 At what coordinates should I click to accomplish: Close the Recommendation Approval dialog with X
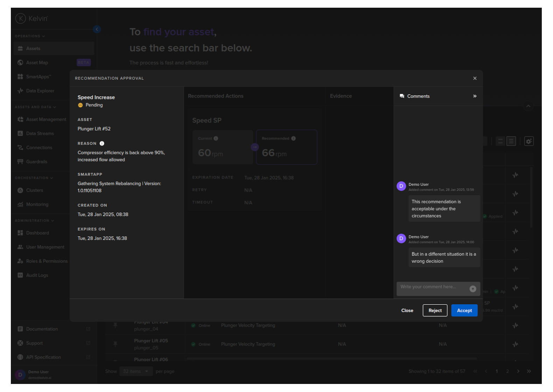[x=475, y=78]
